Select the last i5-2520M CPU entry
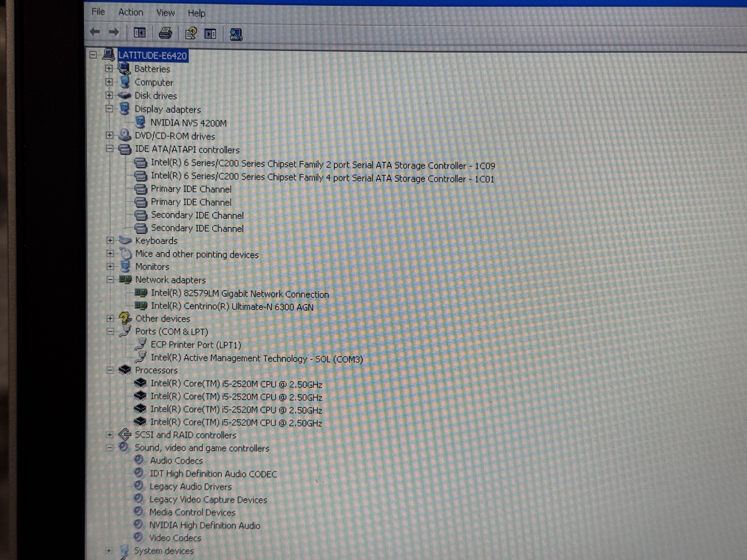 (236, 422)
